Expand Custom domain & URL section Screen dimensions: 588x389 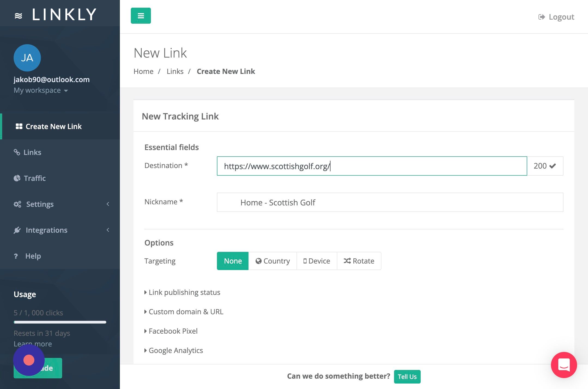coord(186,312)
